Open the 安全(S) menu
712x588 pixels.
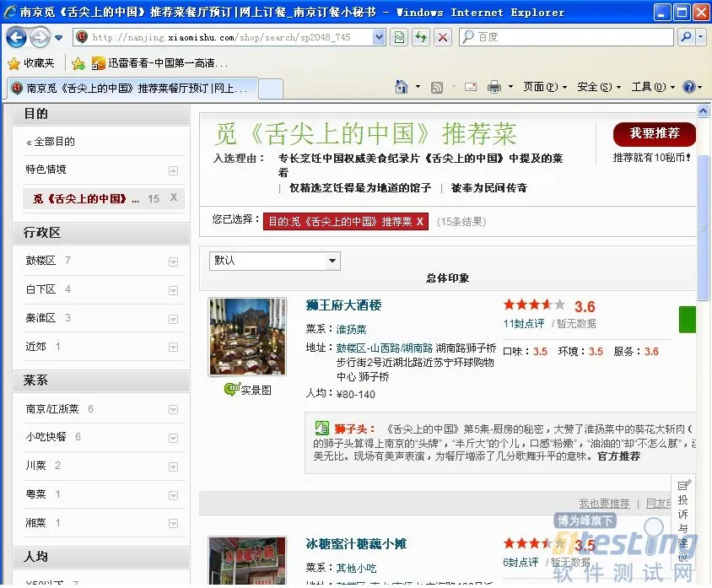coord(598,87)
